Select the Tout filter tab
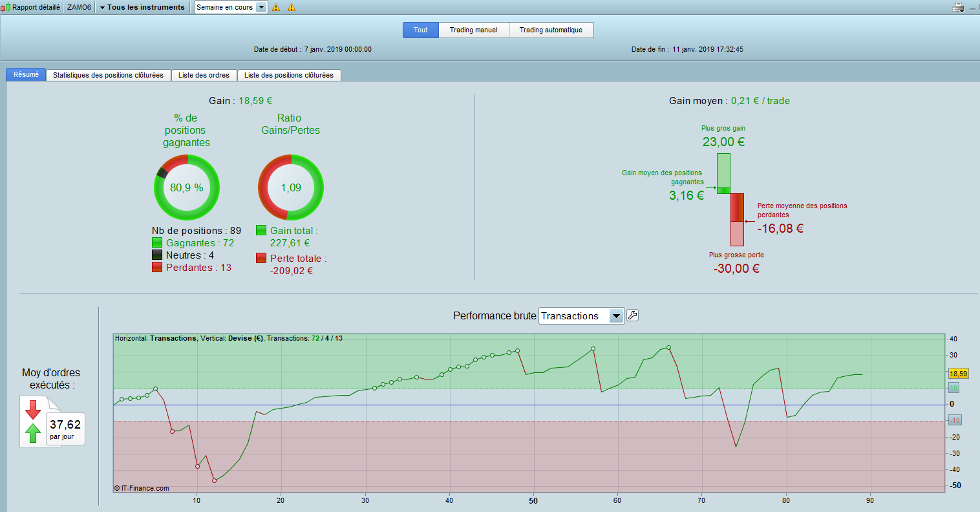Image resolution: width=980 pixels, height=512 pixels. point(421,30)
